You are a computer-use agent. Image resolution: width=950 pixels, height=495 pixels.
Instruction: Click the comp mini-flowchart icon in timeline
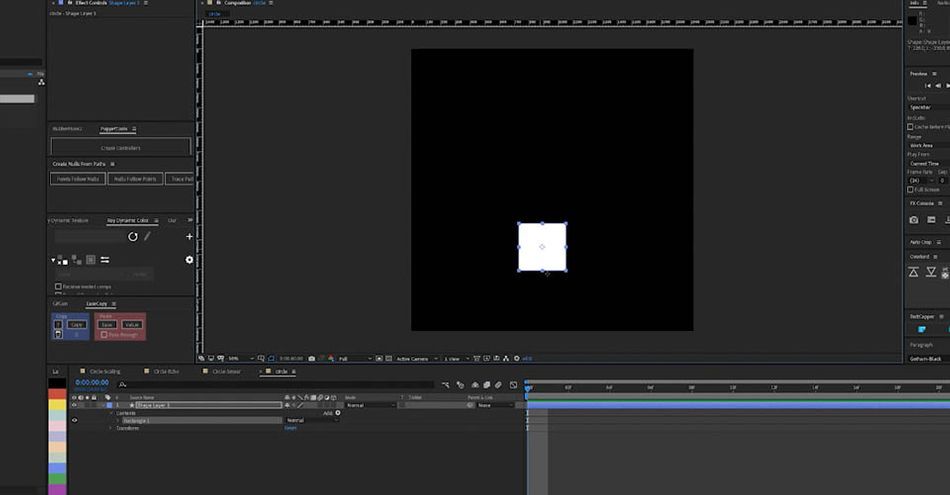coord(446,385)
